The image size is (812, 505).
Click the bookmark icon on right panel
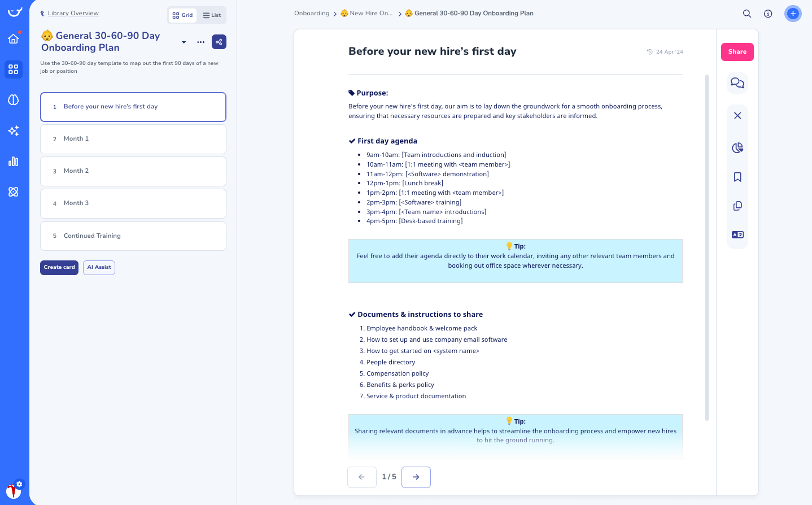point(737,177)
